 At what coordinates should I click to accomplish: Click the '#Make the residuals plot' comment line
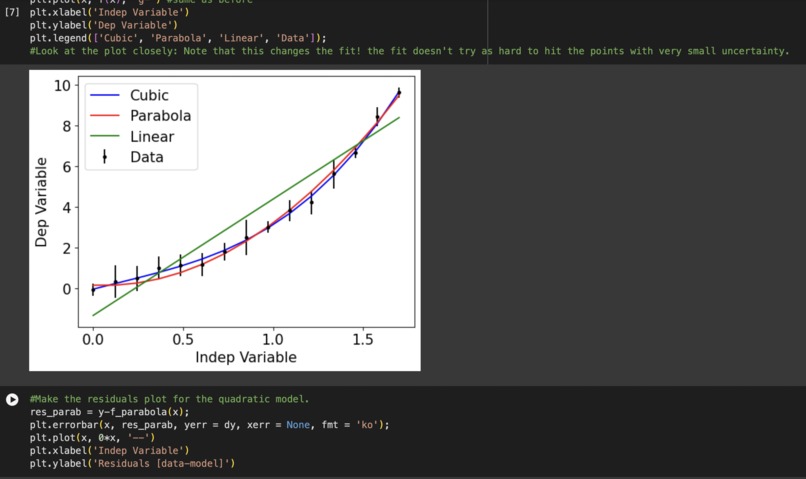click(169, 399)
